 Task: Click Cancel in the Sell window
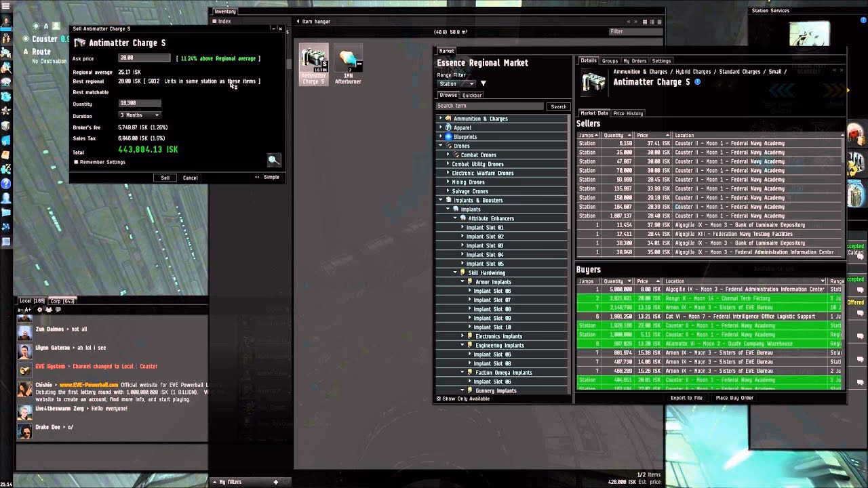(191, 178)
